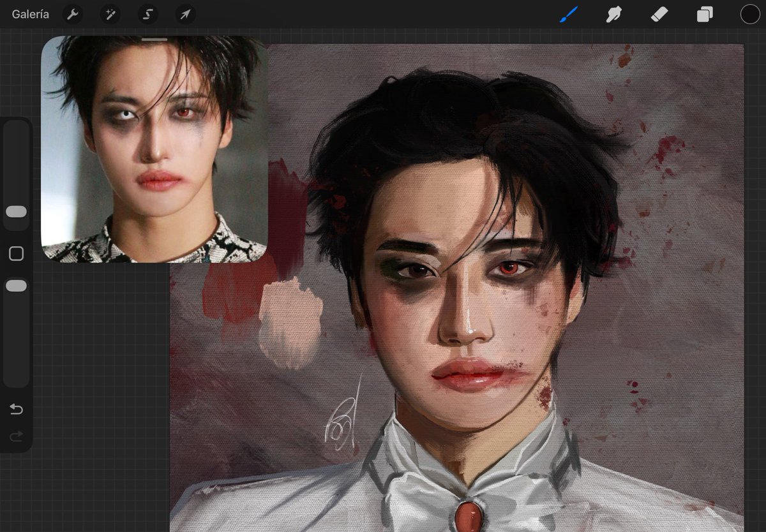Tap the square modify button in sidebar

(x=17, y=254)
